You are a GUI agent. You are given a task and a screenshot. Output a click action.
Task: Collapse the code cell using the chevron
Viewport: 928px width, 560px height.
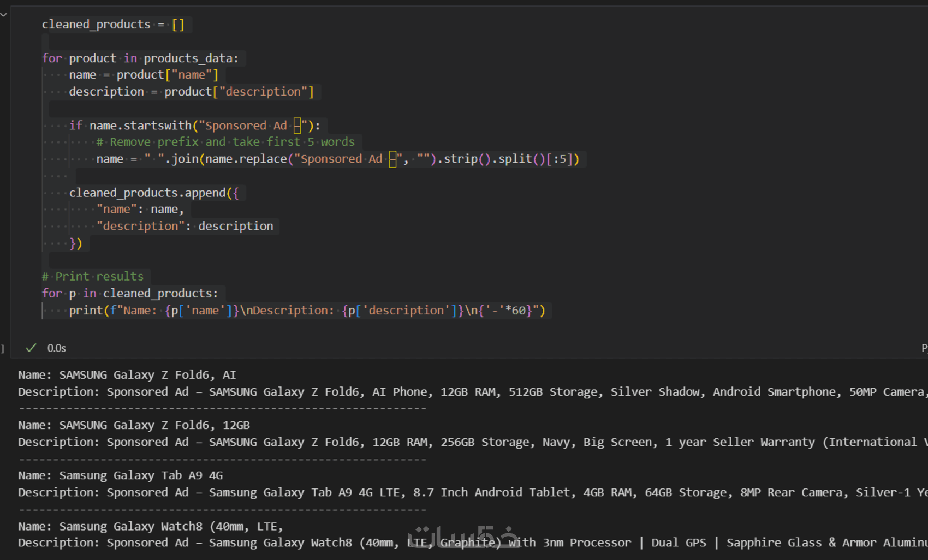tap(3, 15)
